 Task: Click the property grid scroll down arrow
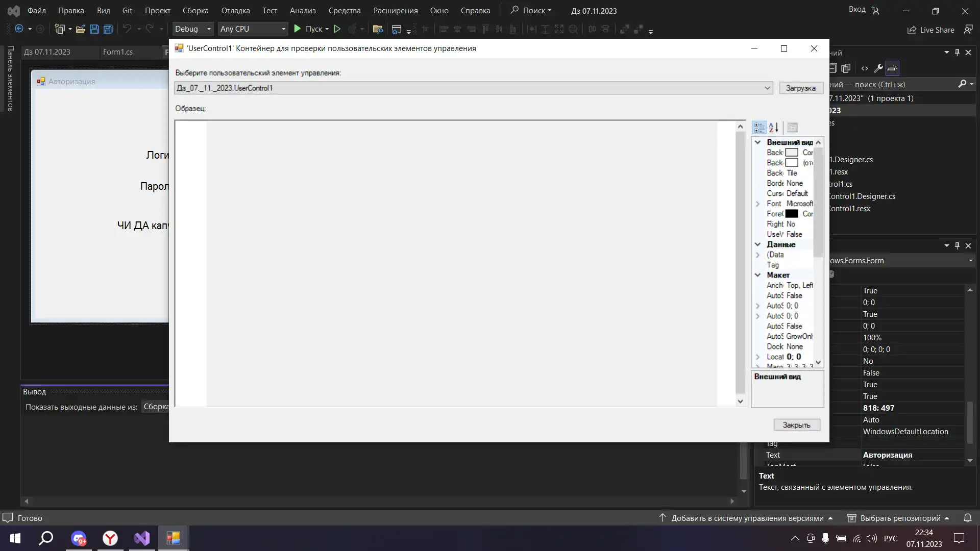(819, 362)
